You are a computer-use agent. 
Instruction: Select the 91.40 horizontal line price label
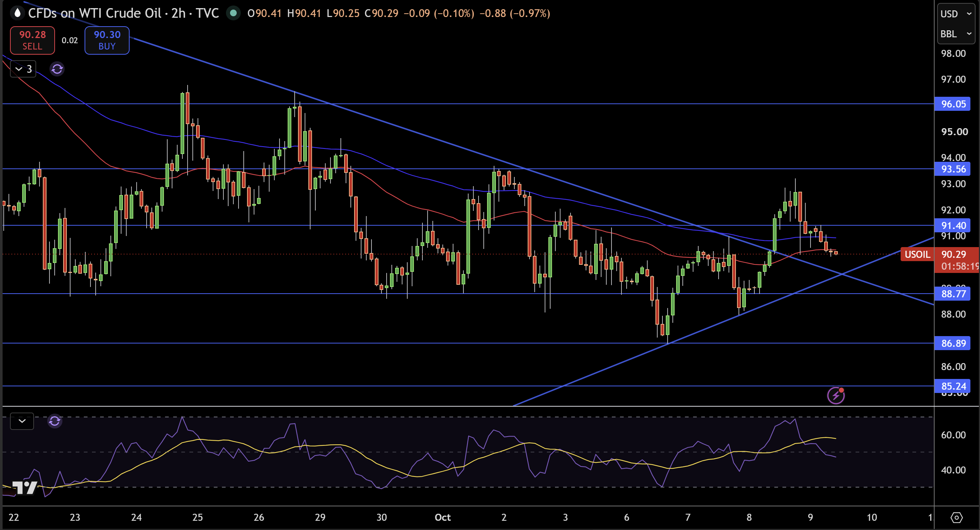(x=953, y=226)
